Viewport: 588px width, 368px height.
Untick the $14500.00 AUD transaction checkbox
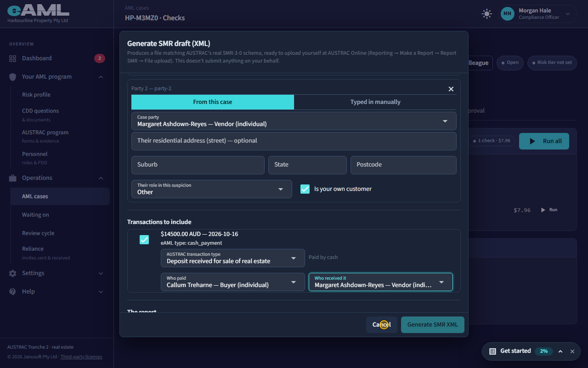[x=144, y=240]
